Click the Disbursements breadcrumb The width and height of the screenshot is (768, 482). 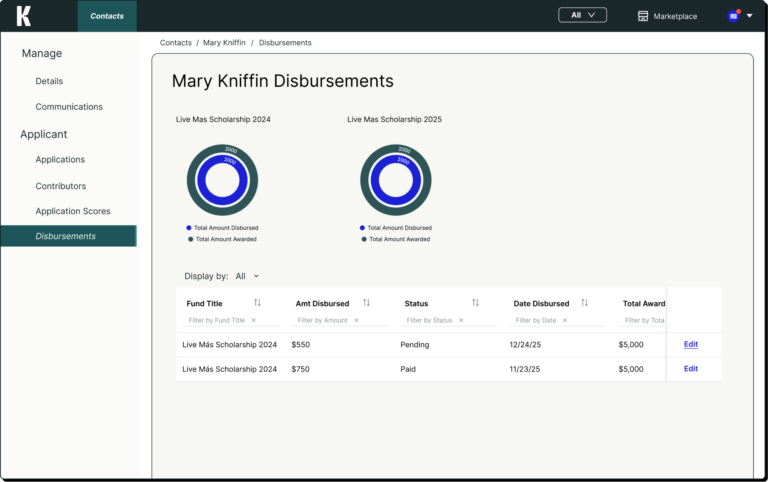pos(285,43)
